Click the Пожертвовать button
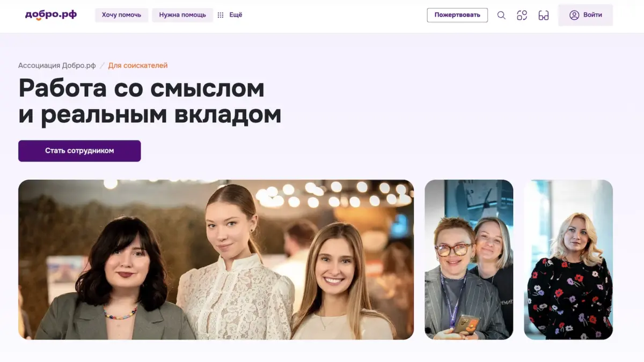Screen dimensions: 644x362 457,15
